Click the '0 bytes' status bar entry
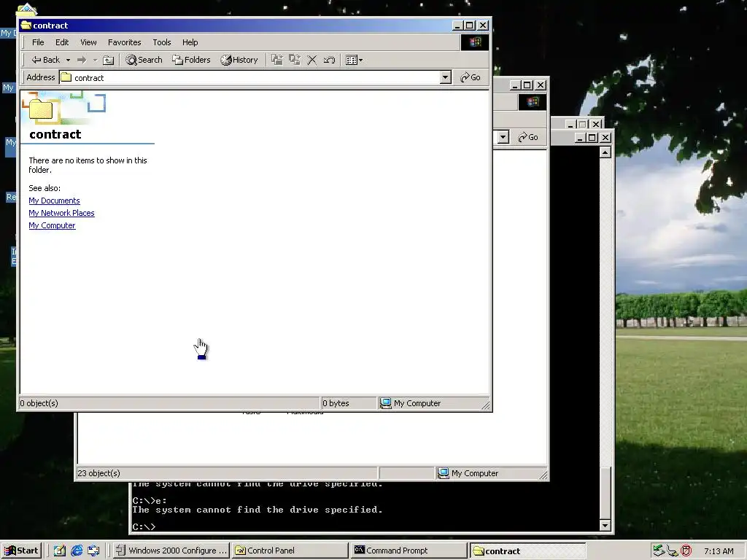This screenshot has width=747, height=560. (x=336, y=403)
